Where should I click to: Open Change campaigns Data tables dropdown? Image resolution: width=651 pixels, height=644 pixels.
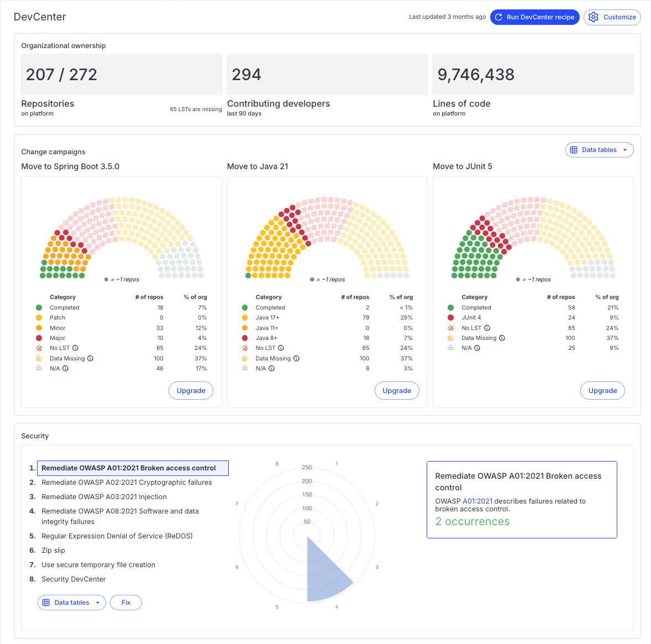tap(599, 150)
